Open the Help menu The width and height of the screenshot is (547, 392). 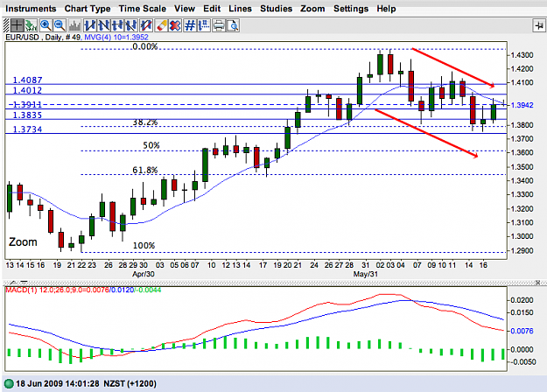(386, 9)
